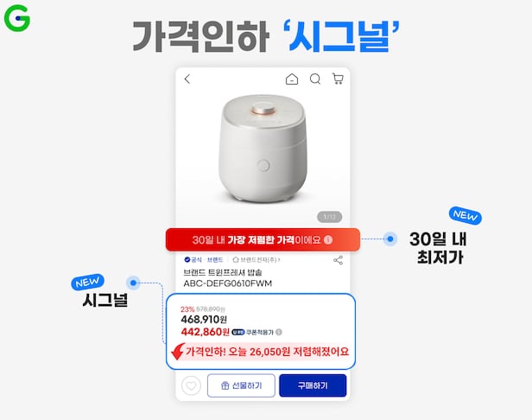
Task: Click the rice cooker product image
Action: 263,149
